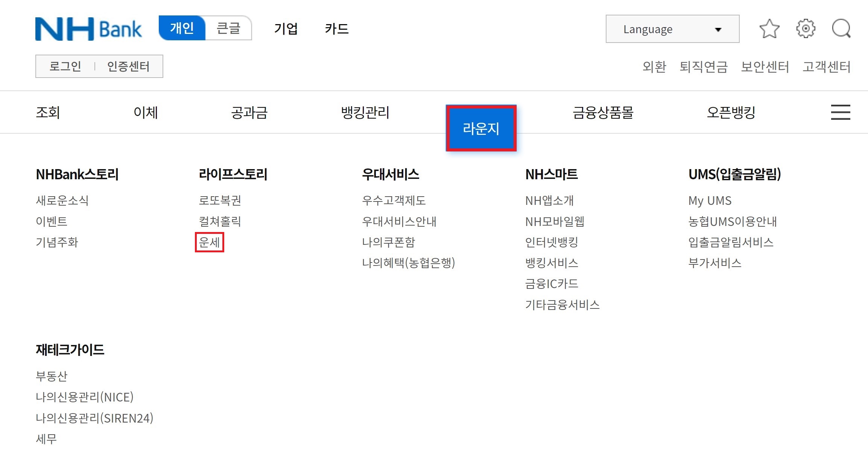Switch to the 큰글 tab
This screenshot has width=868, height=464.
[x=229, y=28]
